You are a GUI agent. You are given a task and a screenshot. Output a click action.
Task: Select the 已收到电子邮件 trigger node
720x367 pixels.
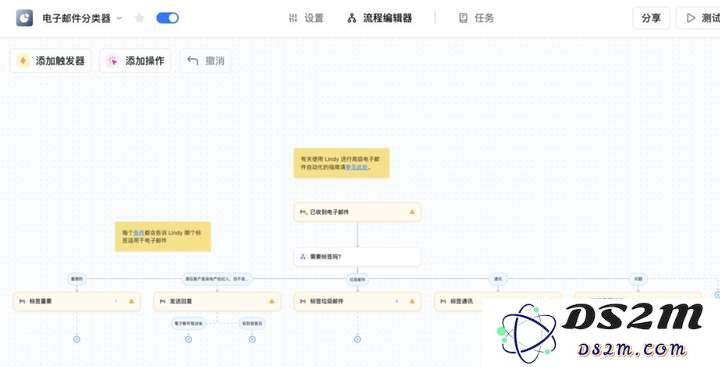tap(357, 212)
